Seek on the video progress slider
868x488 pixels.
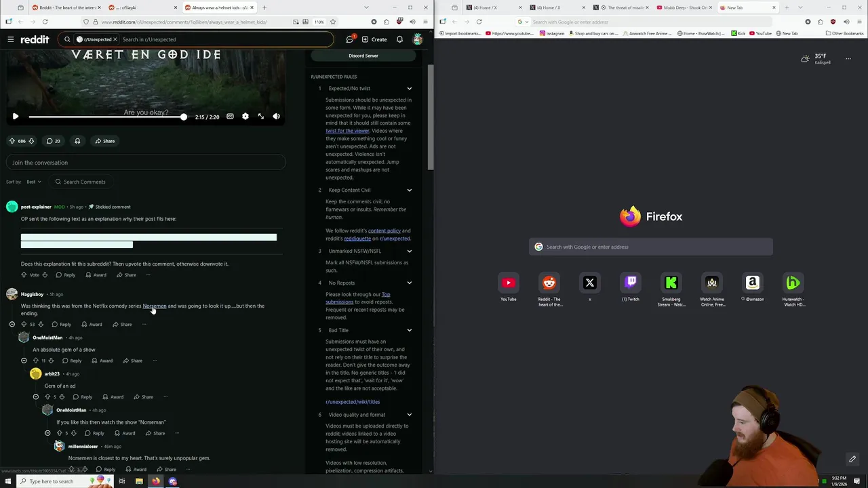pos(106,117)
